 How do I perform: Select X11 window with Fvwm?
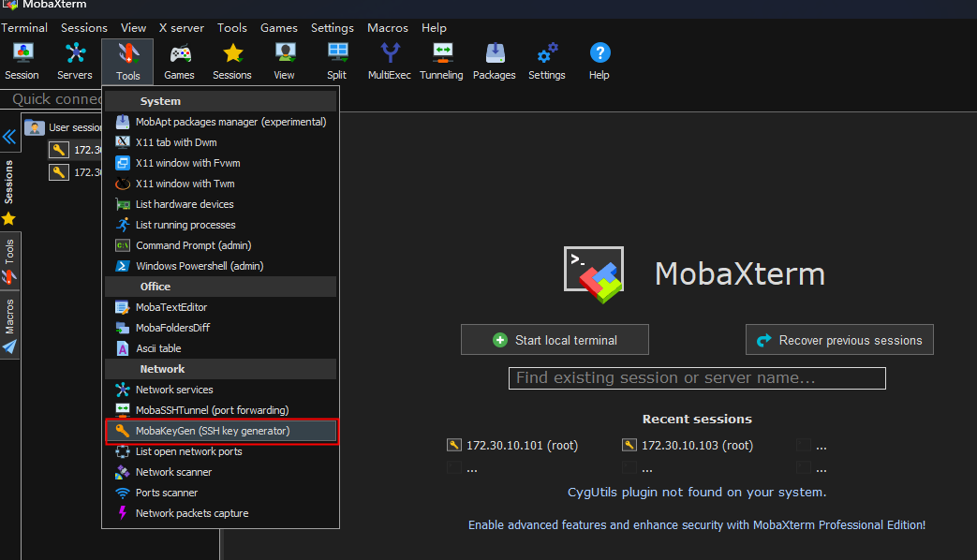pyautogui.click(x=220, y=163)
